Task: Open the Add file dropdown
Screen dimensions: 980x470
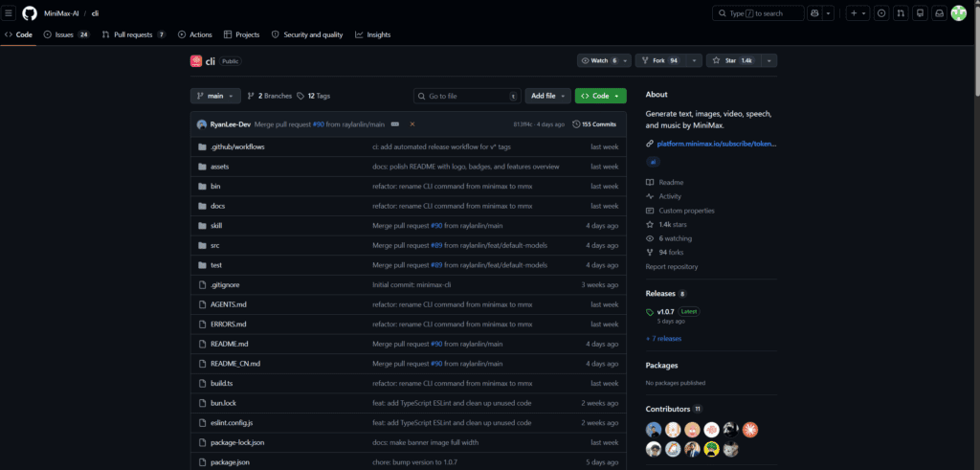Action: click(547, 96)
